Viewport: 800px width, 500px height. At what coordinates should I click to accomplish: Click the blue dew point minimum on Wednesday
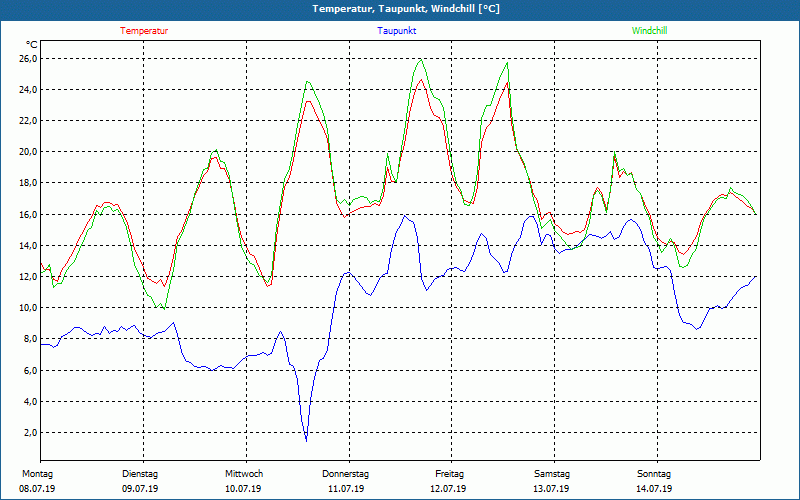coord(306,440)
